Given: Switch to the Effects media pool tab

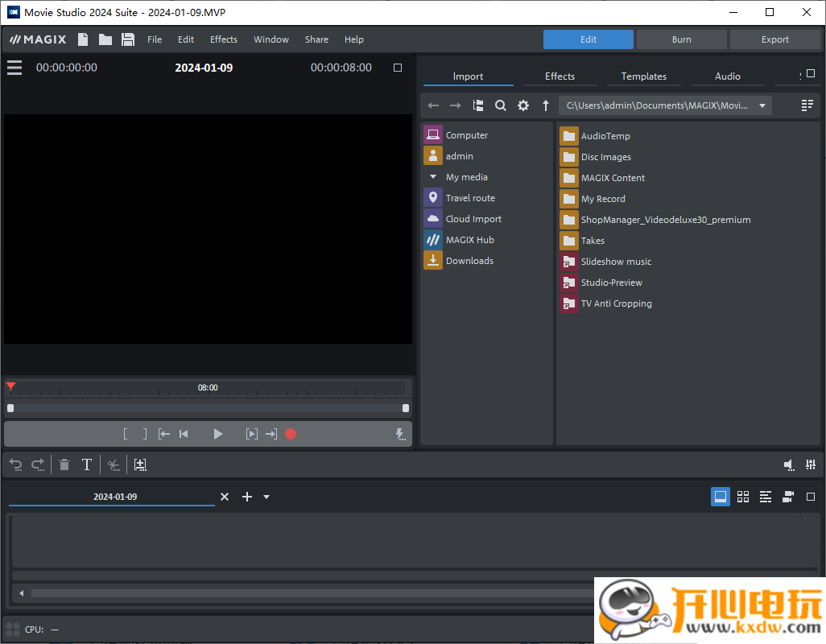Looking at the screenshot, I should point(560,76).
